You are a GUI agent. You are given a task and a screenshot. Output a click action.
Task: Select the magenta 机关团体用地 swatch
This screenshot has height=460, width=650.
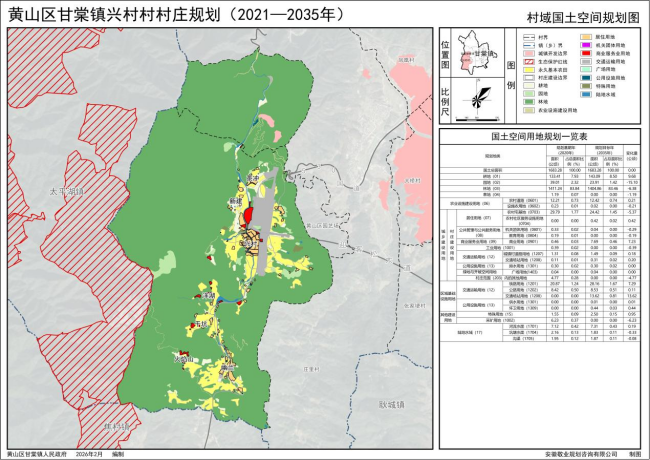coord(586,45)
